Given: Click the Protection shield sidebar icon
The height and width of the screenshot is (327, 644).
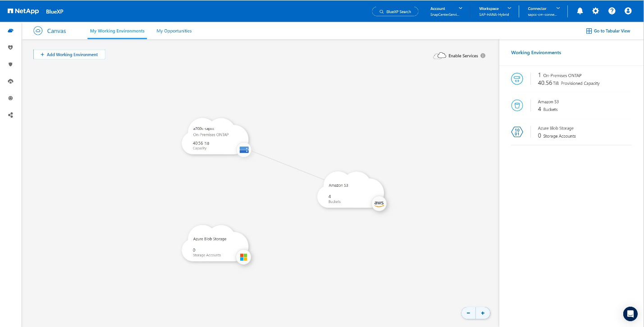Looking at the screenshot, I should (x=10, y=64).
